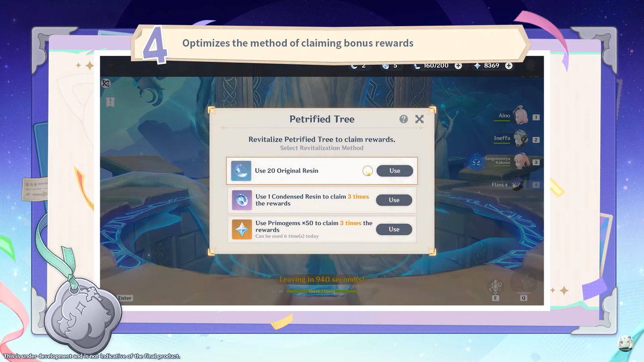
Task: Click the resin moon icon beside 160/200
Action: (x=417, y=66)
